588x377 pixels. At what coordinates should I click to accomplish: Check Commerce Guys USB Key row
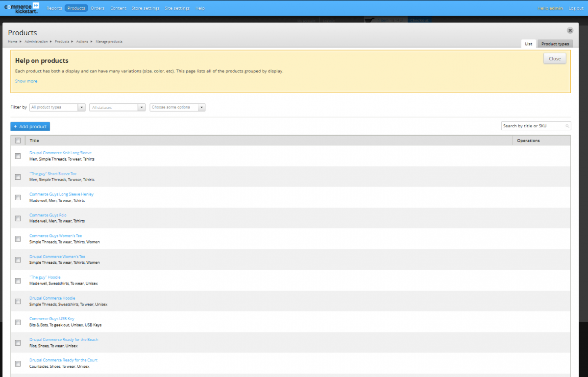coord(18,322)
